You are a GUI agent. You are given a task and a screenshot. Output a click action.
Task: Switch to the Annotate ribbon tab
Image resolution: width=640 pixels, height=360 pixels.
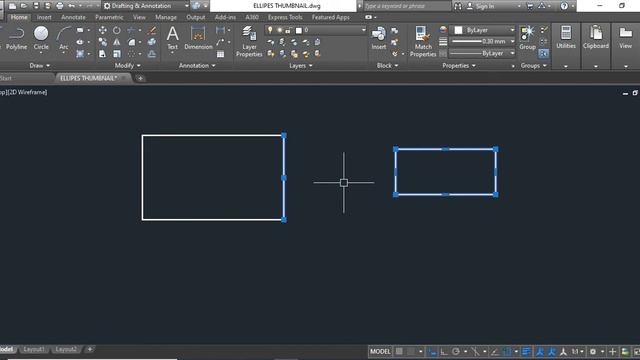[73, 17]
